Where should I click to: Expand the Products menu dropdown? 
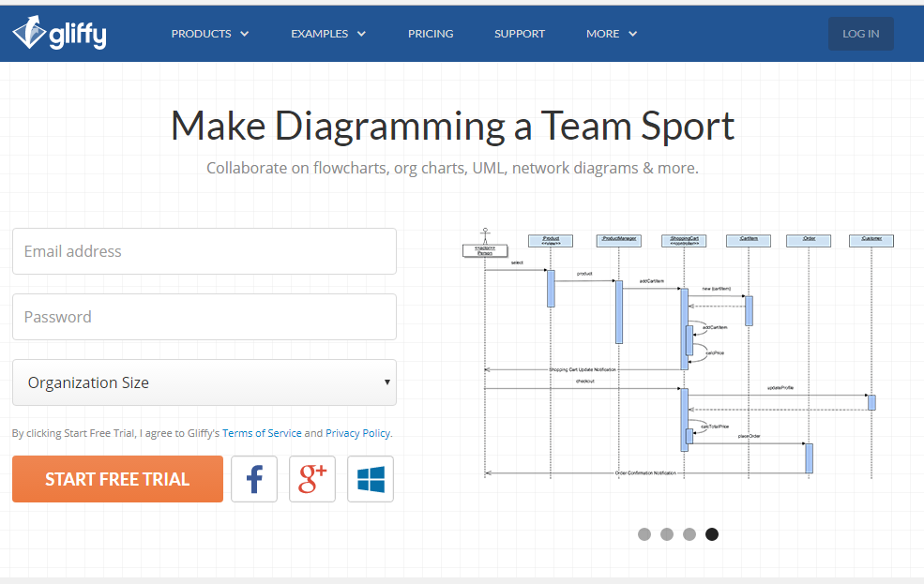[x=210, y=34]
